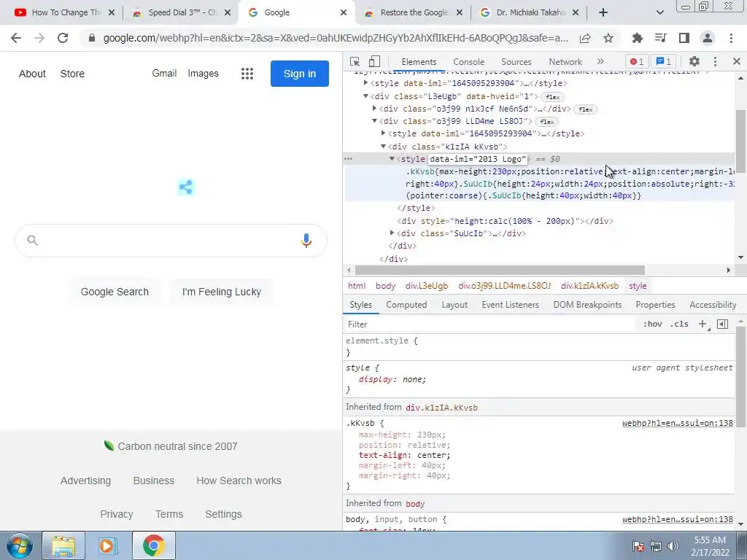Open the Windows Start button
Screen dimensions: 747x560
tap(19, 545)
